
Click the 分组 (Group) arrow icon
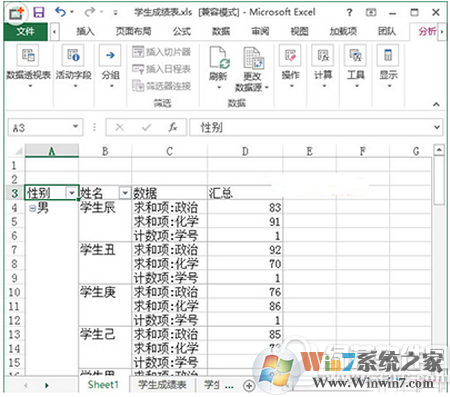click(110, 55)
